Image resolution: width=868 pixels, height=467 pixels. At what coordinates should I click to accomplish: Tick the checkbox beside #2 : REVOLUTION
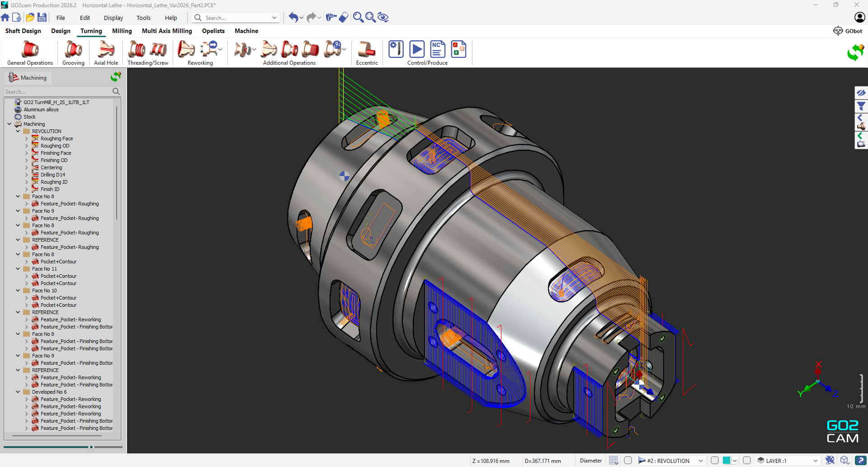click(x=628, y=460)
